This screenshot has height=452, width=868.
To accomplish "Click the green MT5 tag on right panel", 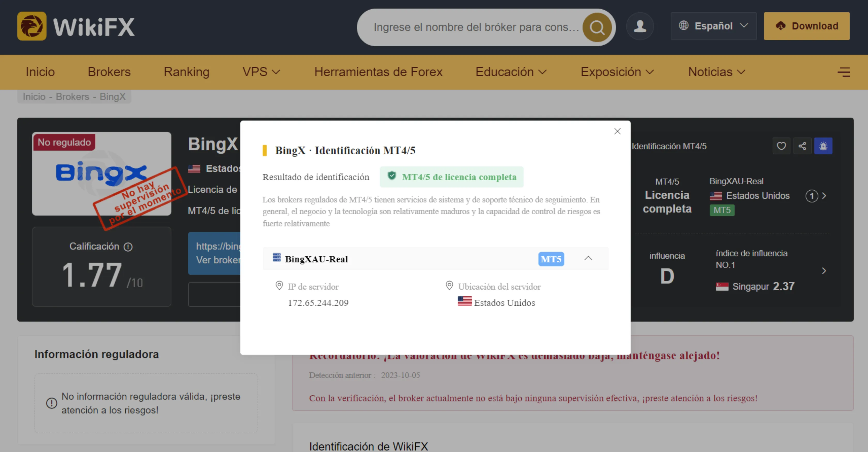I will [x=722, y=210].
